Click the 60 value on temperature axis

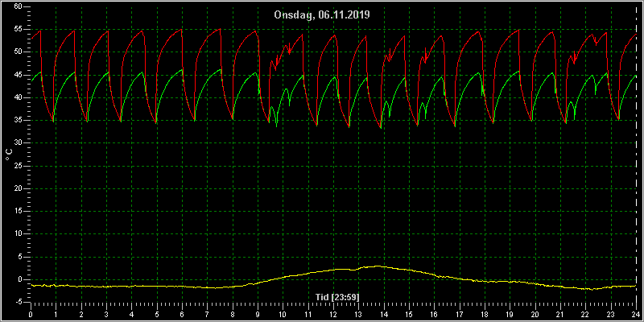pyautogui.click(x=18, y=6)
